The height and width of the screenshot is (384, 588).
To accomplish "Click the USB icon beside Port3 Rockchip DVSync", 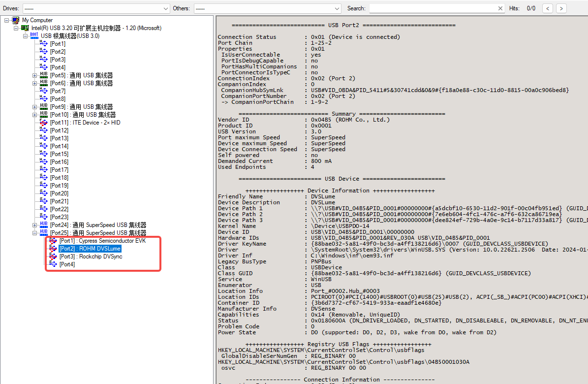I will 53,256.
